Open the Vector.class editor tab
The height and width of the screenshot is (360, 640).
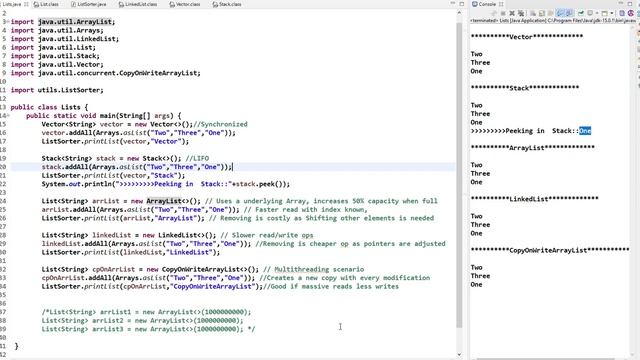(x=185, y=4)
